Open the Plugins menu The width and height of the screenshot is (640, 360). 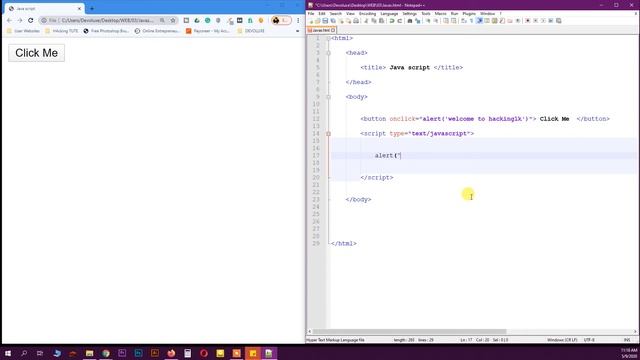coord(469,13)
